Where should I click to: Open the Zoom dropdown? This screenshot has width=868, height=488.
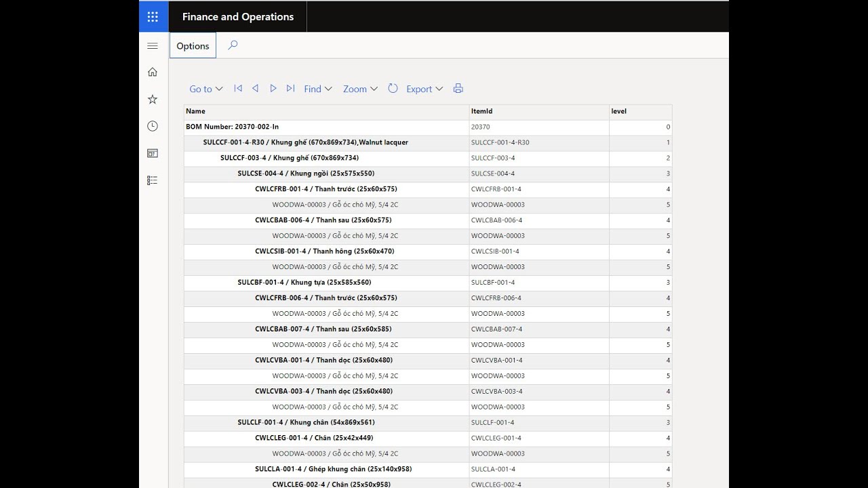coord(360,89)
